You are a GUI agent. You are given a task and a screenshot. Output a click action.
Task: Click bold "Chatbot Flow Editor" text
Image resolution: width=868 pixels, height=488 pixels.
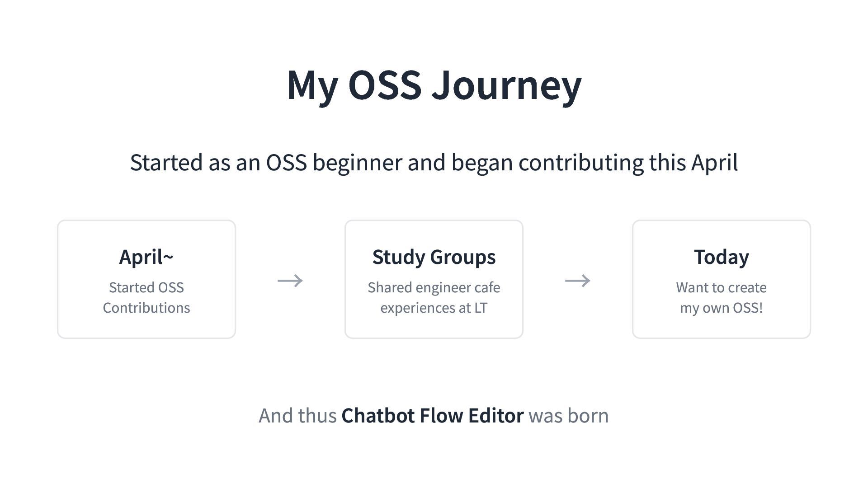(x=433, y=416)
